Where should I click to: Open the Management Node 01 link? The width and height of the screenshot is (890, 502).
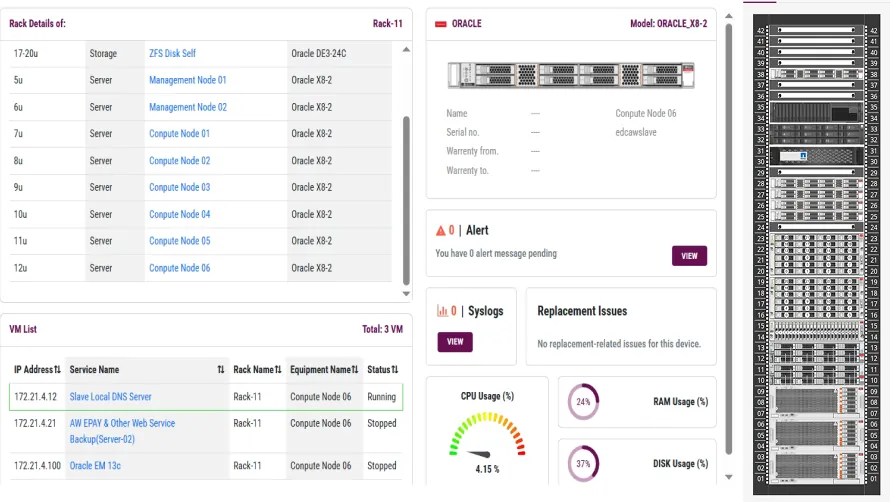point(187,80)
